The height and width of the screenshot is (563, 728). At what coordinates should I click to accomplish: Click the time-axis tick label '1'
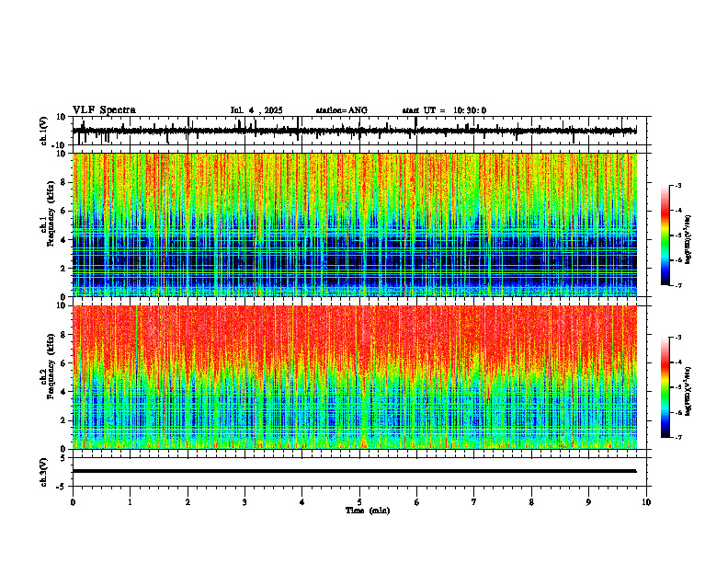click(130, 502)
